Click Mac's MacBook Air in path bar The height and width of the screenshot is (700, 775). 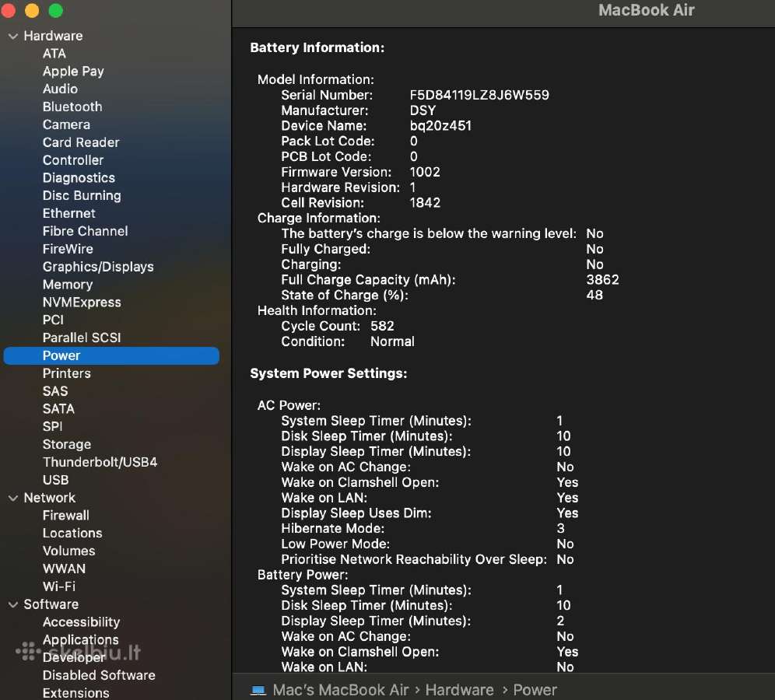point(341,690)
